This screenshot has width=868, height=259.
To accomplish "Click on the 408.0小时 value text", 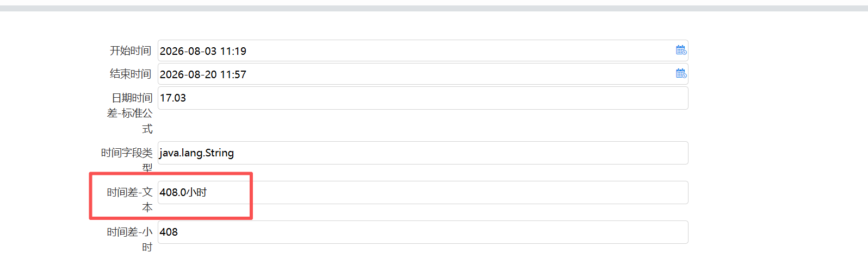I will (183, 192).
